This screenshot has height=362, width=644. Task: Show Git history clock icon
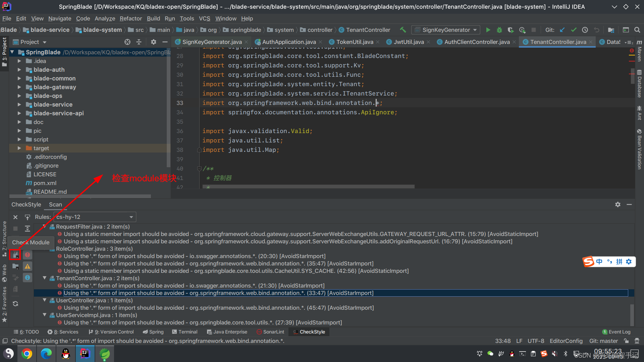coord(585,30)
